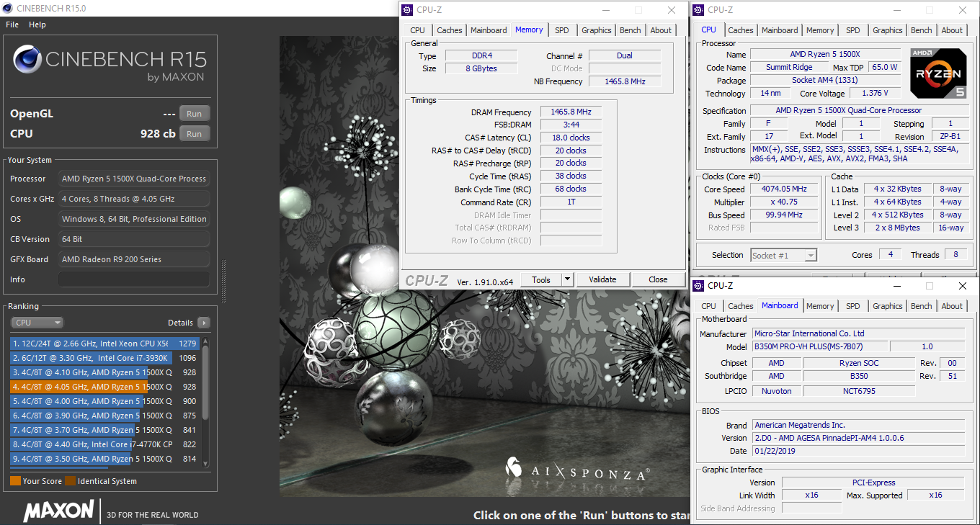Viewport: 980px width, 525px height.
Task: Select ranking row 2 Intel Core i7-3930K
Action: point(105,358)
